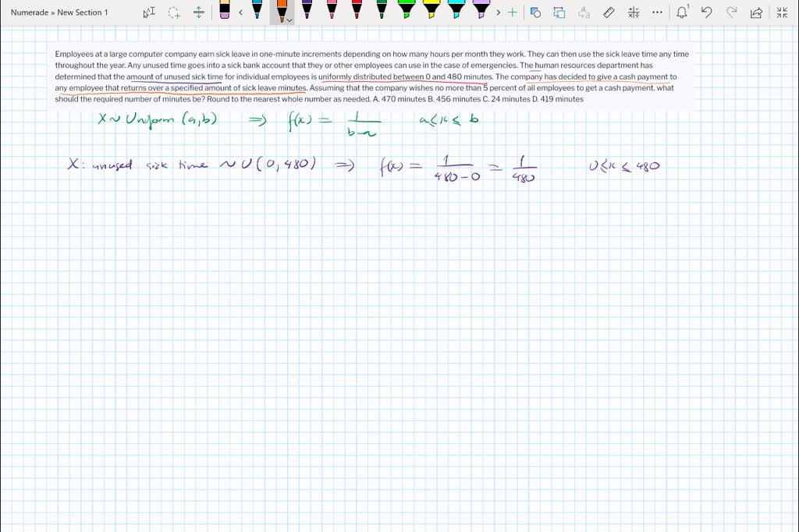The image size is (799, 532).
Task: Choose the insert space tool
Action: coord(199,12)
